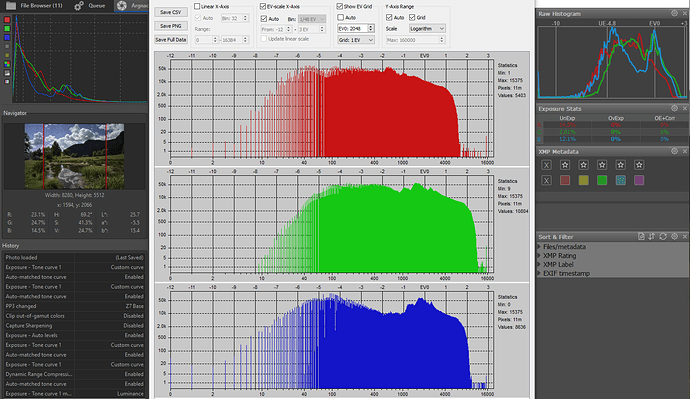The height and width of the screenshot is (399, 690).
Task: Open the Queue tab
Action: 90,6
